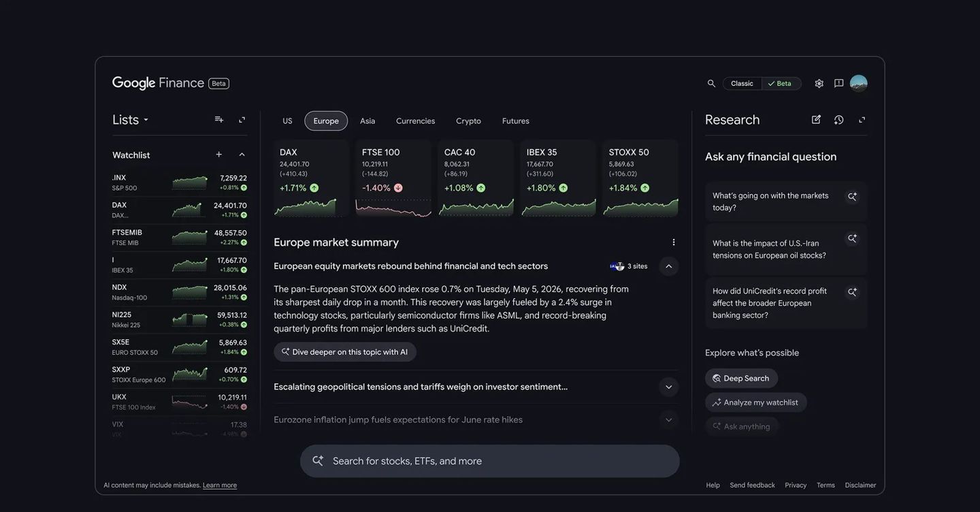This screenshot has height=512, width=980.
Task: Click send icon for markets today question
Action: 852,197
